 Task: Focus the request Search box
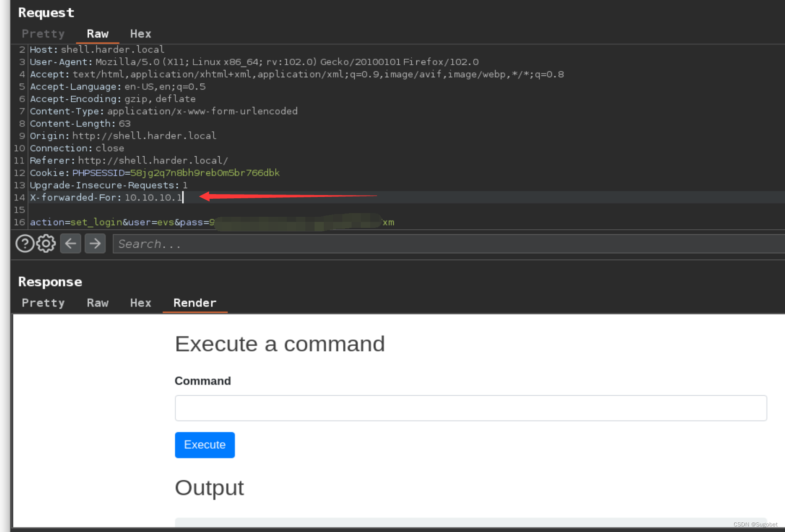tap(449, 244)
